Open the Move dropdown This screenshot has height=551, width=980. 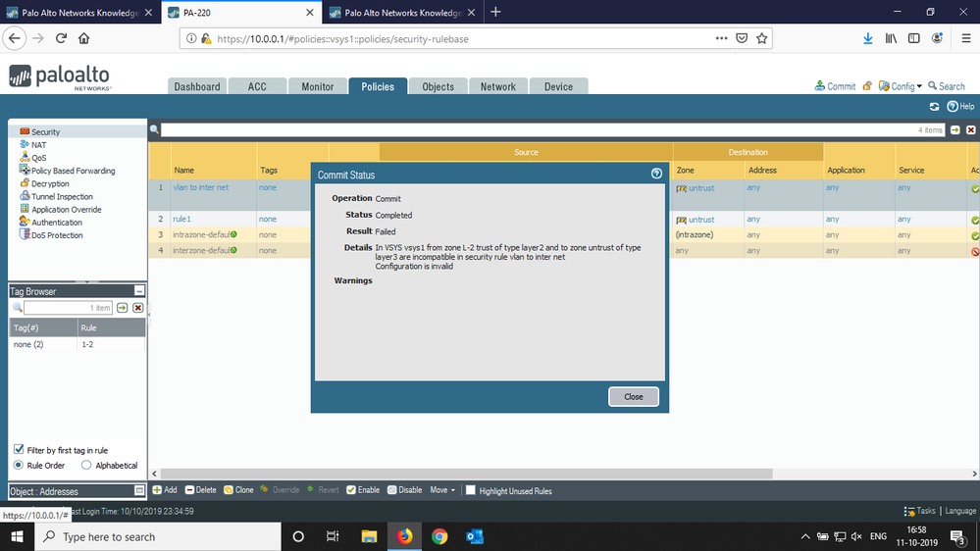(442, 490)
